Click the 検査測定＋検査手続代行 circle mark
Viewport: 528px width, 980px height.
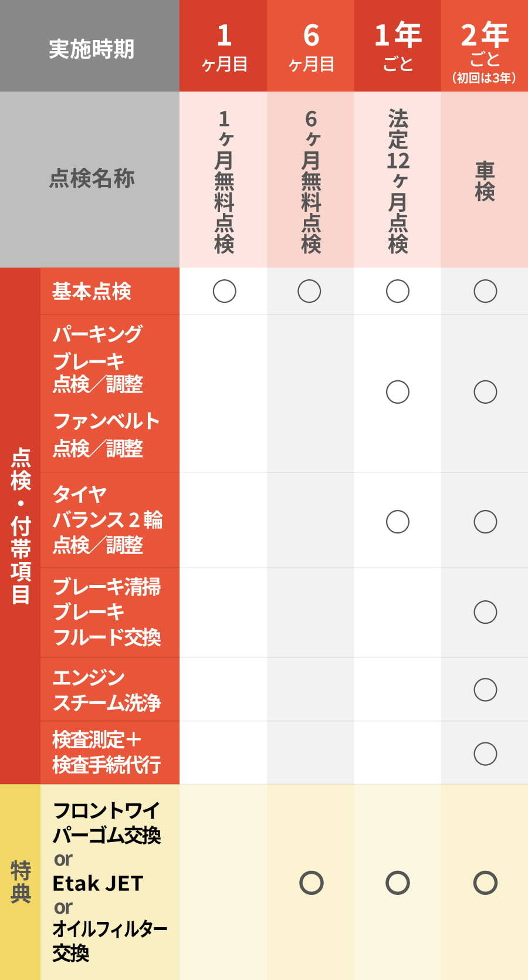485,753
